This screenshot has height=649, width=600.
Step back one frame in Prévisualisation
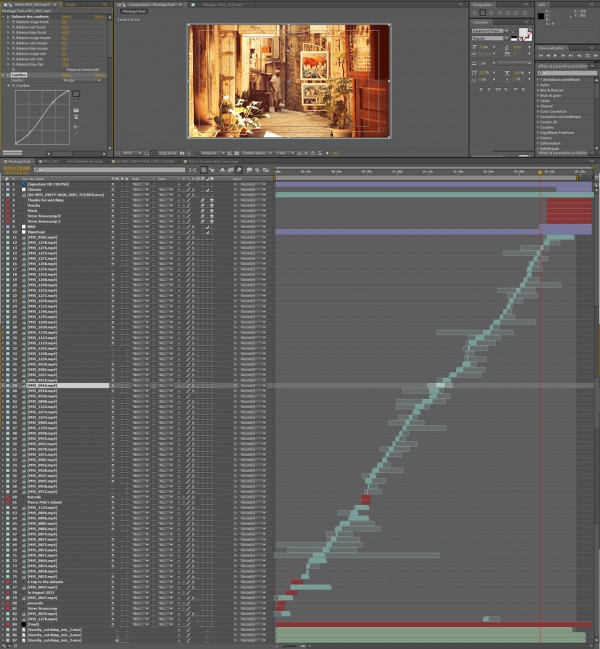pos(548,55)
